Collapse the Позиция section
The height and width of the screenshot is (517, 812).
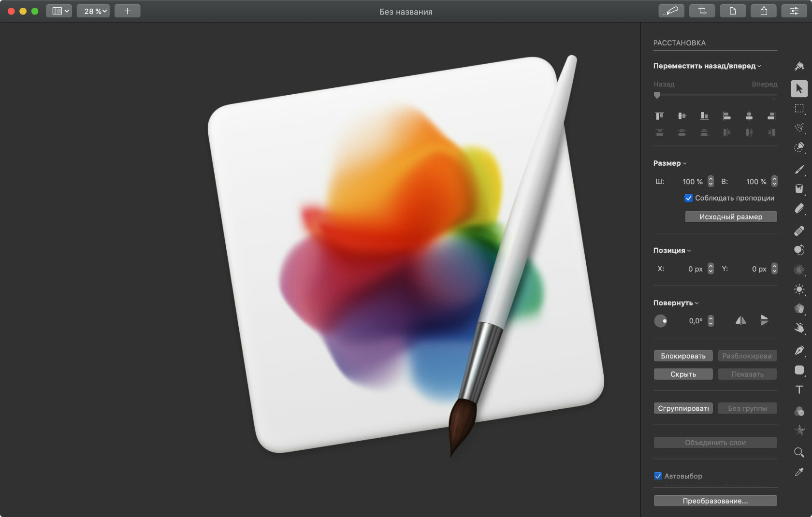(x=689, y=250)
